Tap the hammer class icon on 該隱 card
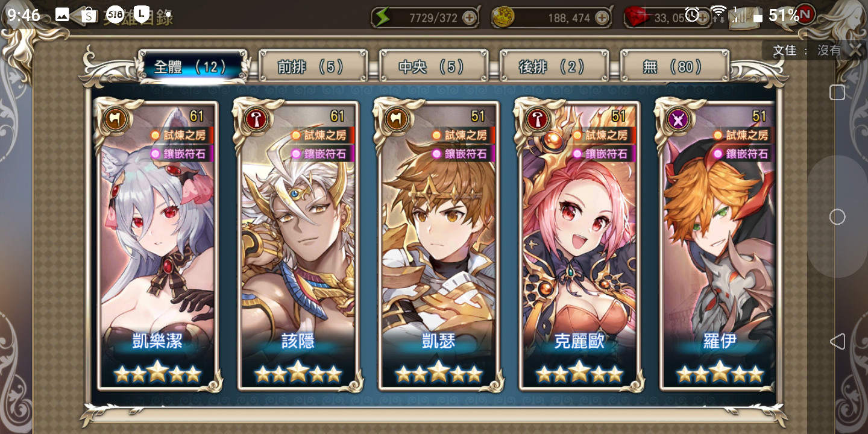 point(257,119)
